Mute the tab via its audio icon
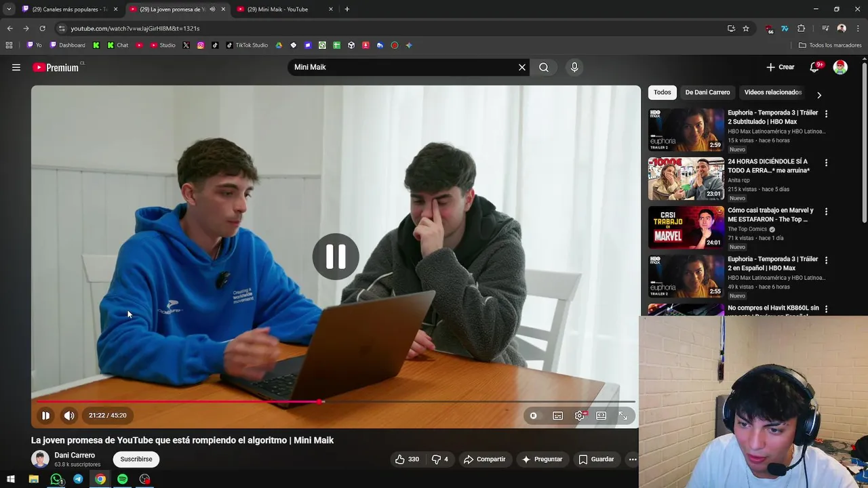868x488 pixels. (x=212, y=9)
